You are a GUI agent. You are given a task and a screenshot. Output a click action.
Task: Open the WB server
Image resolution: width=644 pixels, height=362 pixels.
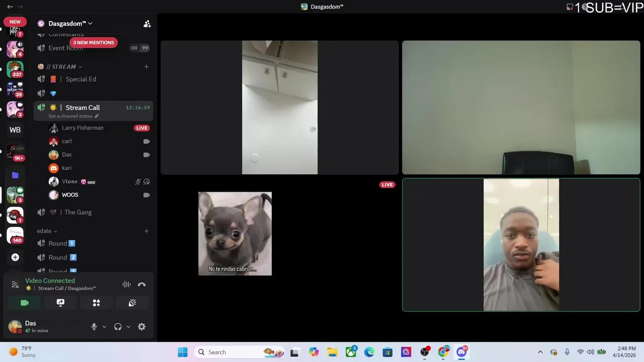coord(15,130)
